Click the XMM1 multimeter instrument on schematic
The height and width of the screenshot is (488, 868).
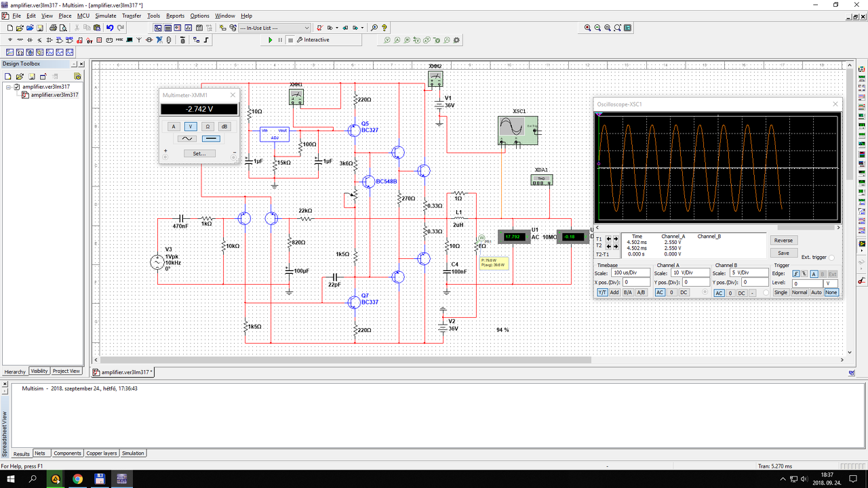point(296,98)
